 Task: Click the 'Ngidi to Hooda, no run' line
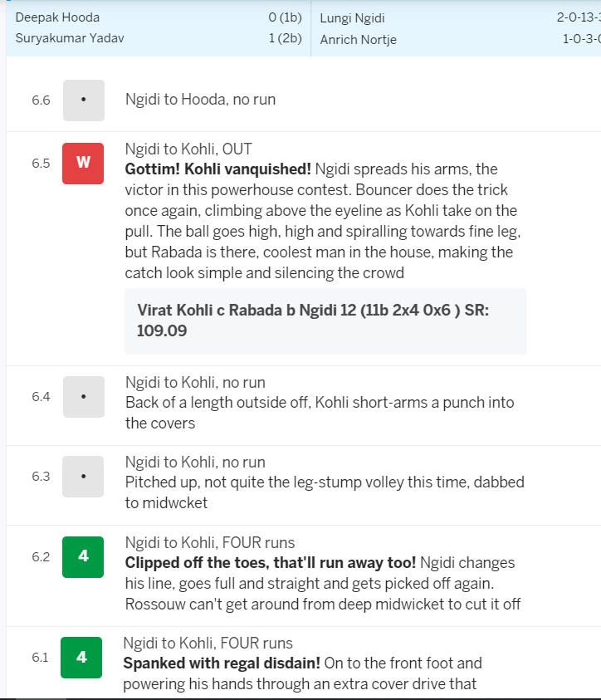pos(200,99)
